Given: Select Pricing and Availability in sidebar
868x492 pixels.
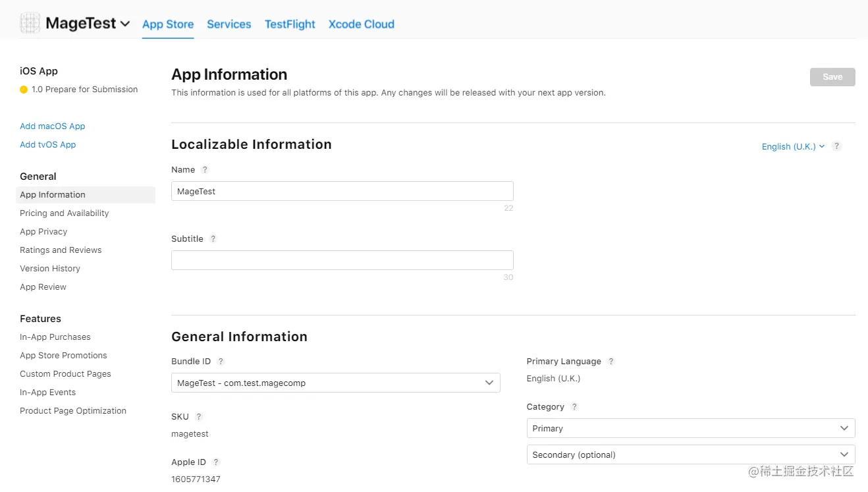Looking at the screenshot, I should [x=65, y=213].
